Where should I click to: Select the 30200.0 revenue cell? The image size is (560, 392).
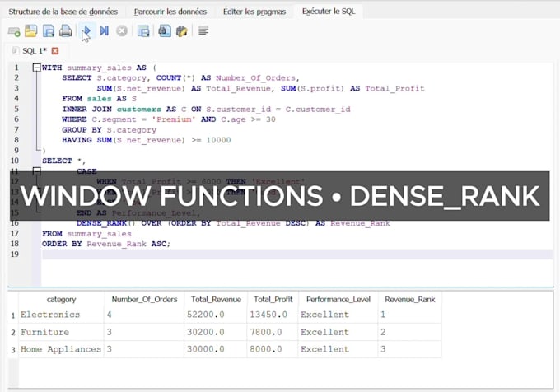point(216,333)
